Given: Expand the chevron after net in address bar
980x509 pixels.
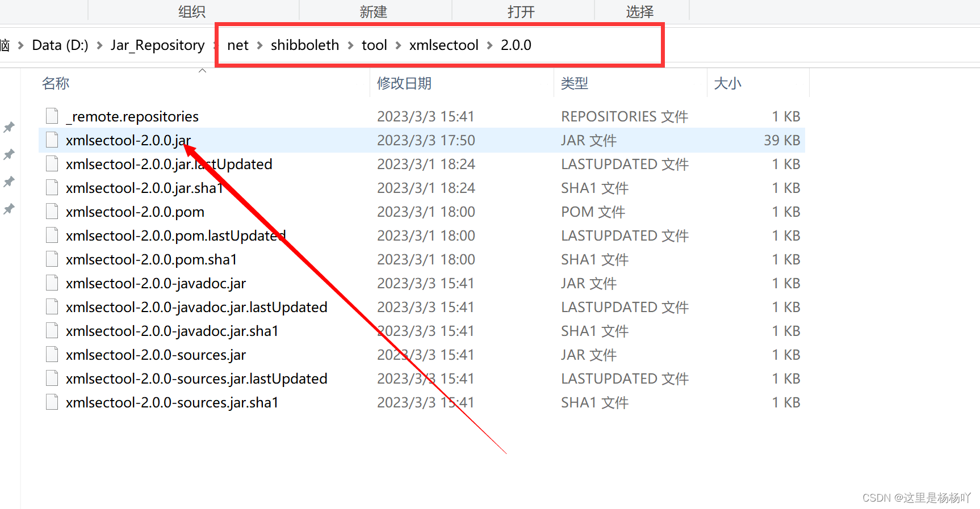Looking at the screenshot, I should point(259,45).
